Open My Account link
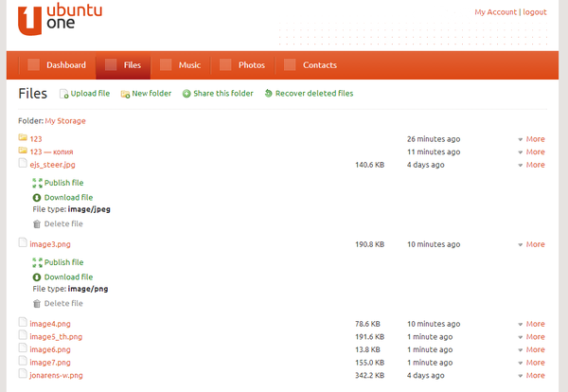 point(495,12)
